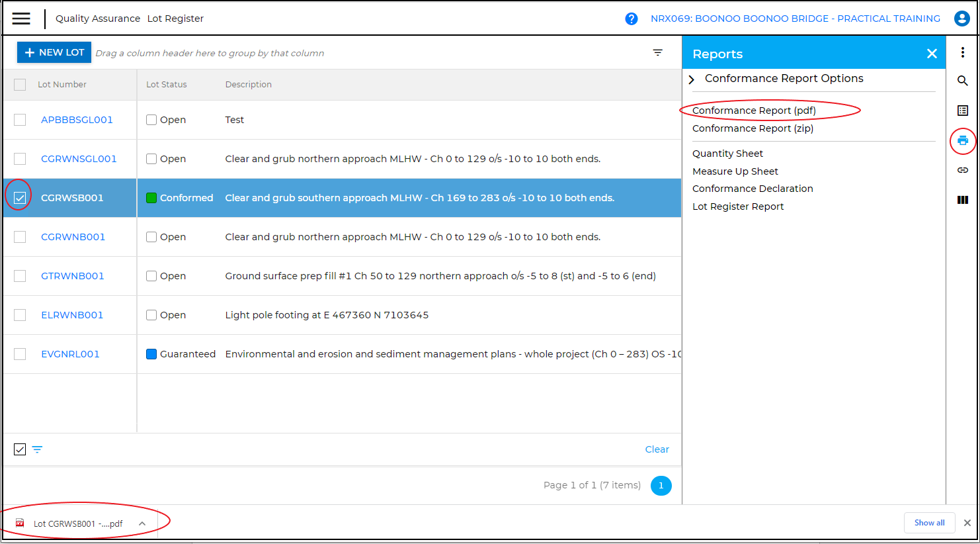Open the downloaded PDF options chevron
The height and width of the screenshot is (544, 980).
[142, 523]
